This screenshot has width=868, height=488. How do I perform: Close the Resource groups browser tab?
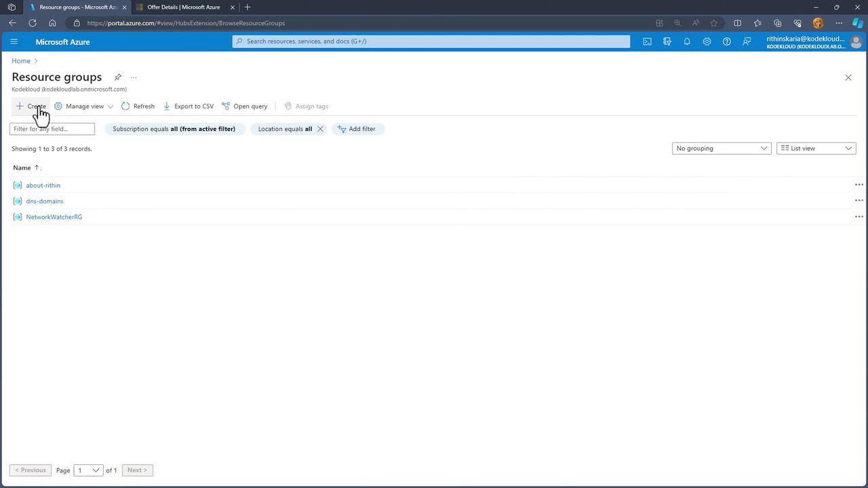[x=124, y=7]
